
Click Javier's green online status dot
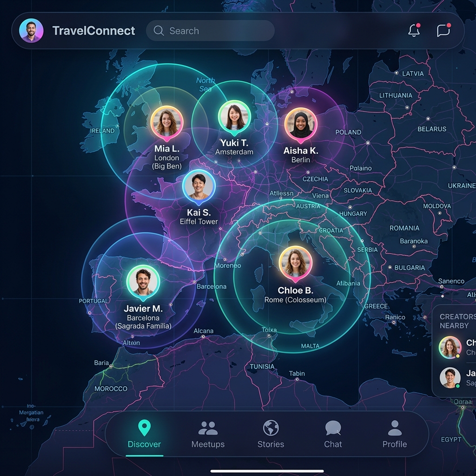coord(457,386)
